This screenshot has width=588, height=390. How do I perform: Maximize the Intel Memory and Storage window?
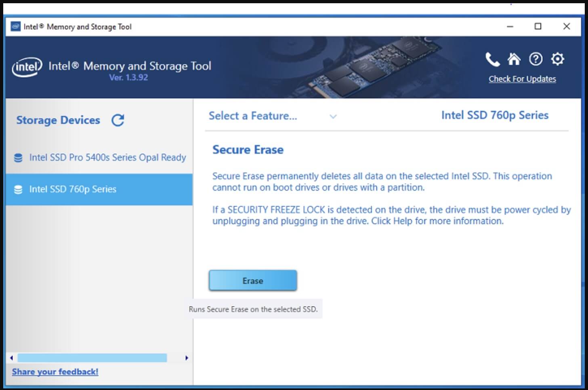pyautogui.click(x=538, y=27)
